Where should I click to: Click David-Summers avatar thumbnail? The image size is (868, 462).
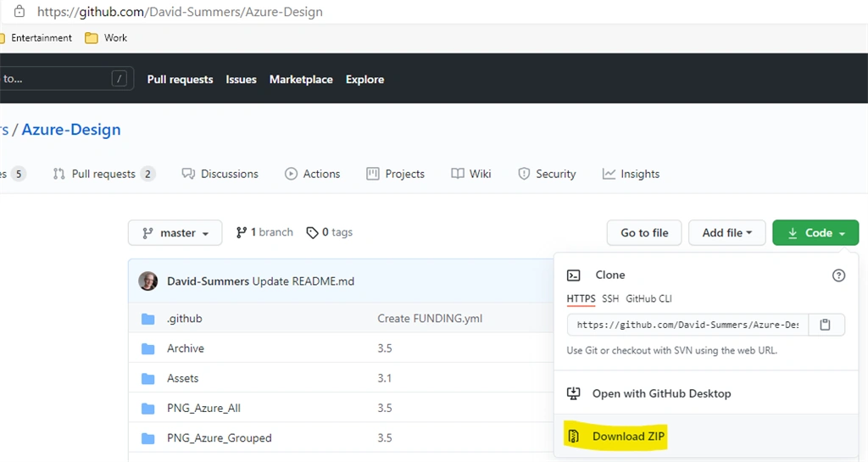[147, 281]
